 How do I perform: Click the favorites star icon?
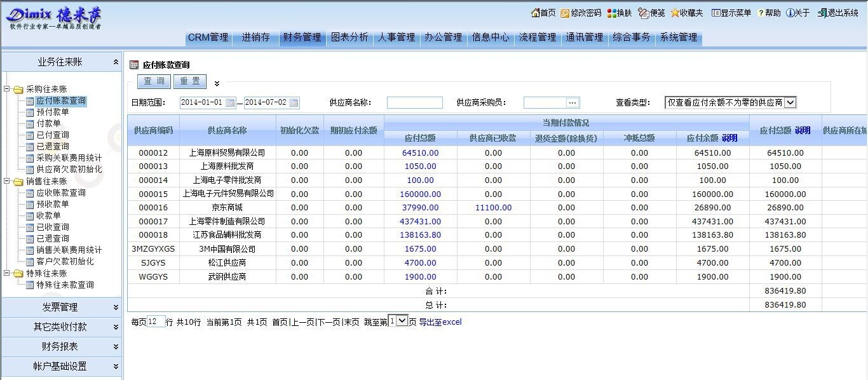point(675,13)
